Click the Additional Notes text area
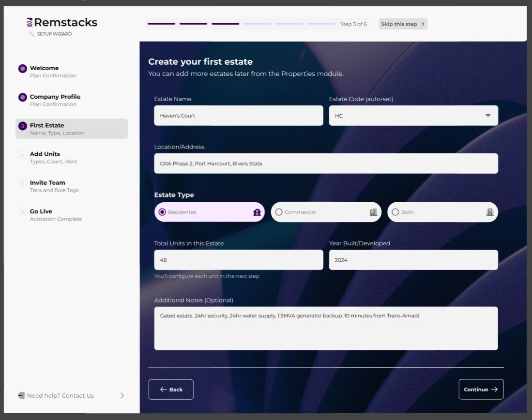This screenshot has width=532, height=420. click(326, 329)
